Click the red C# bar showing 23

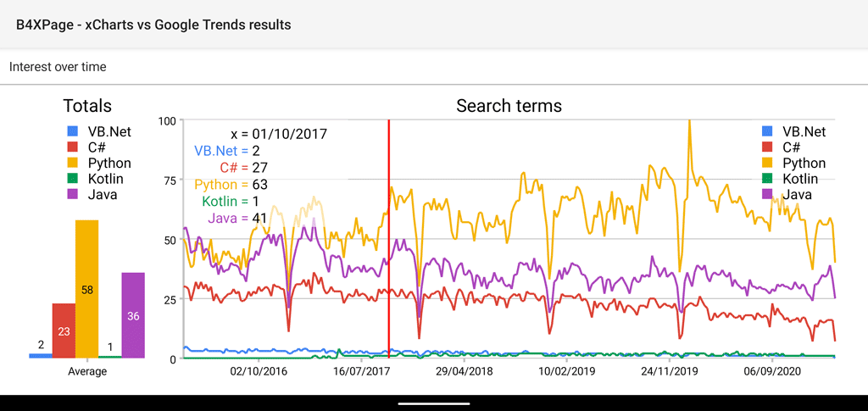coord(64,330)
